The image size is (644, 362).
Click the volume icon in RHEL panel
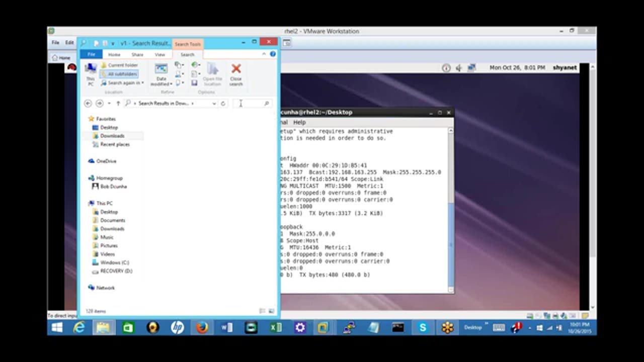pyautogui.click(x=458, y=68)
